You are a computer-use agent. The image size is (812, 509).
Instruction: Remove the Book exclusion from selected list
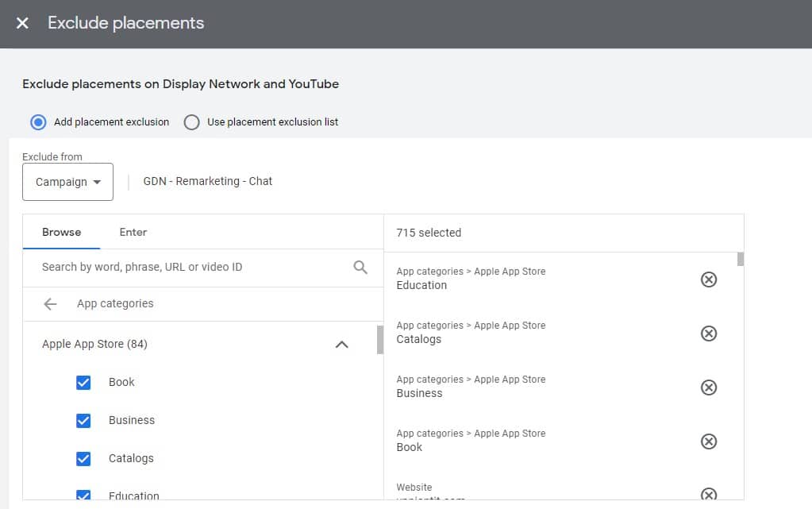click(709, 441)
